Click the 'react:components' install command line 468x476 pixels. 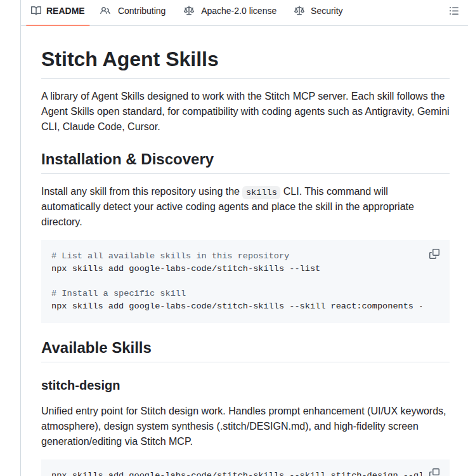point(237,306)
